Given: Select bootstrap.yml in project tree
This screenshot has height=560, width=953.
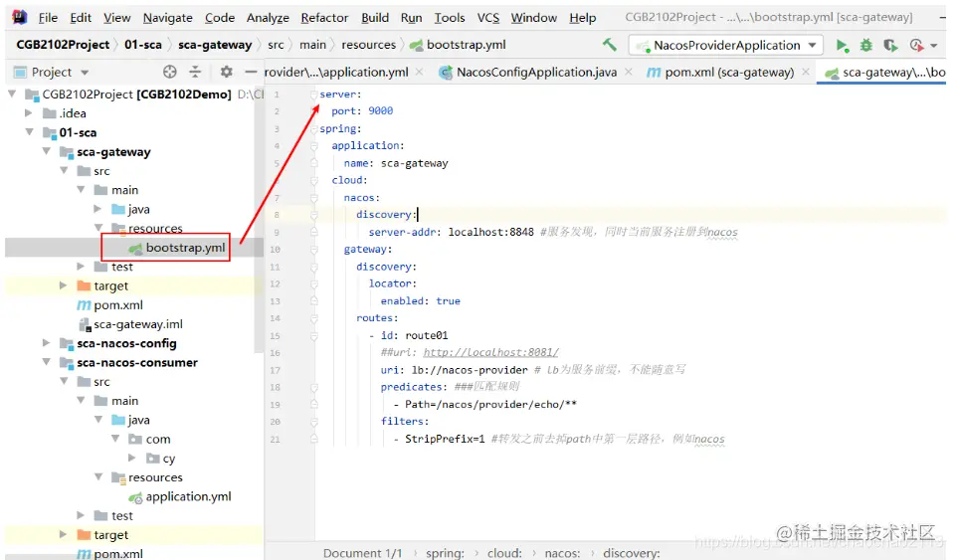Looking at the screenshot, I should click(x=185, y=248).
